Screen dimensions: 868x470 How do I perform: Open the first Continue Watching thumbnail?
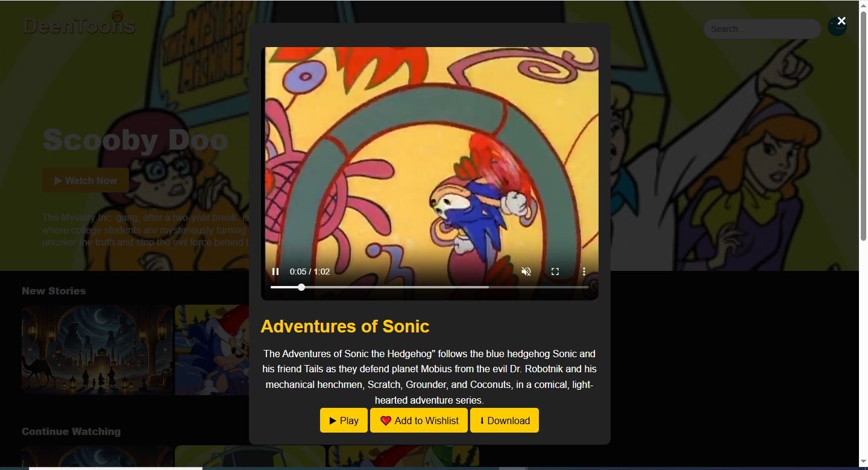tap(97, 456)
